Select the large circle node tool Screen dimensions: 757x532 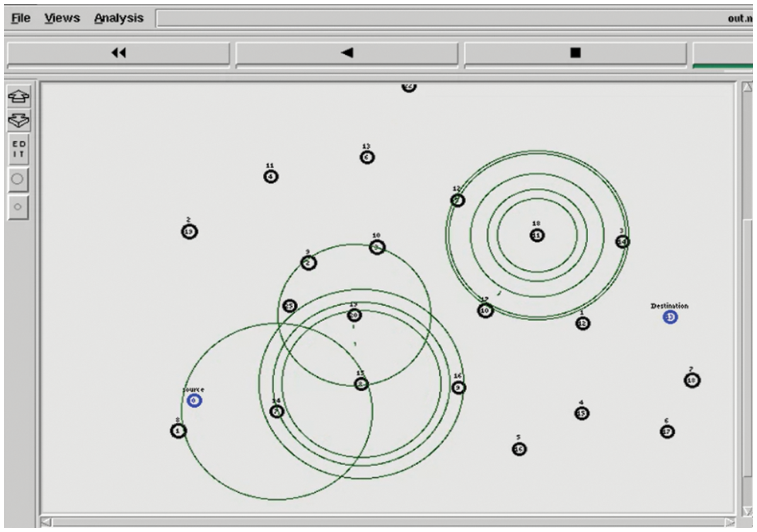(18, 179)
